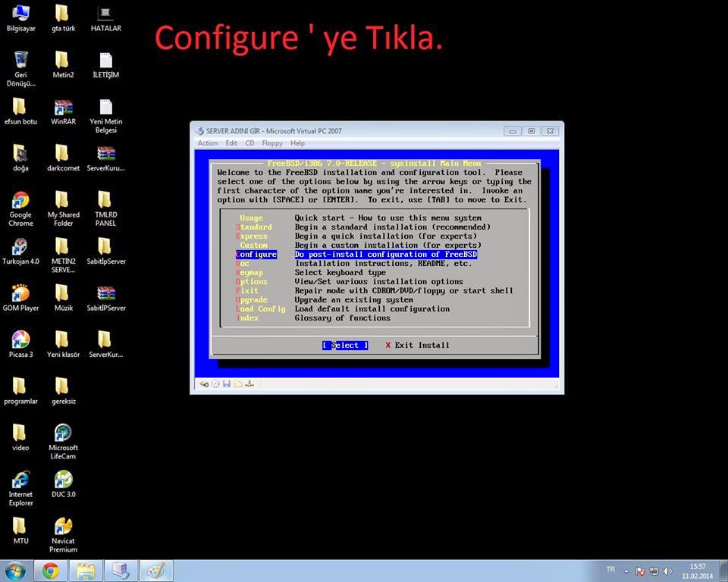Open the Metin2 folder

click(x=63, y=65)
